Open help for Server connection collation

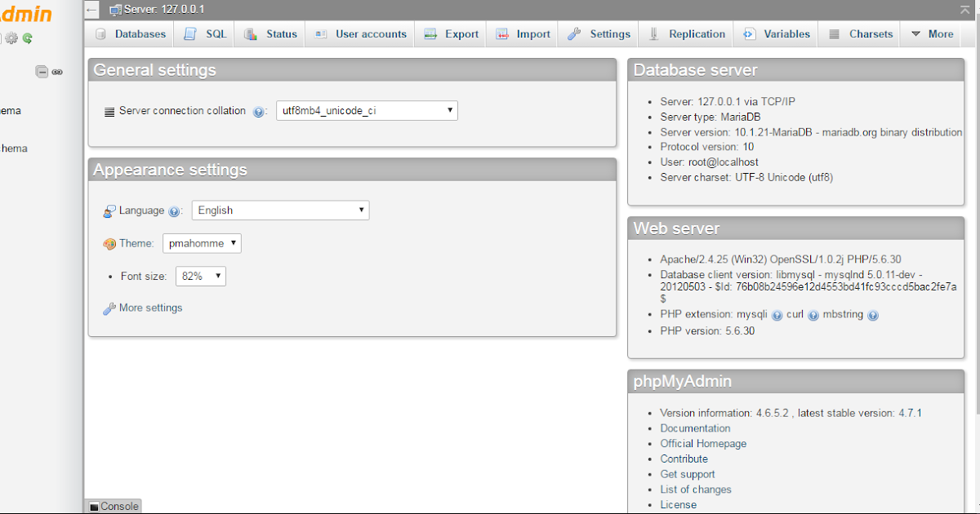point(259,111)
